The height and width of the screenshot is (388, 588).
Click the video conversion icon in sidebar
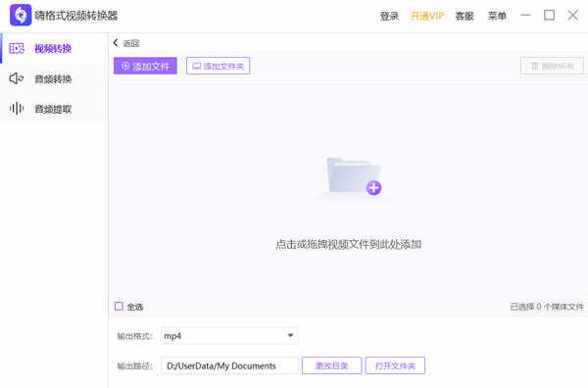17,48
